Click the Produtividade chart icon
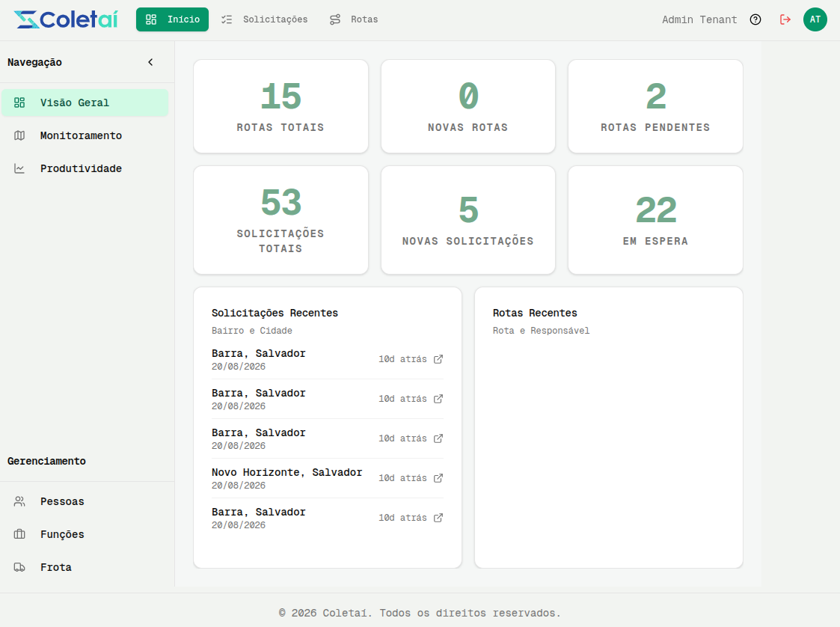The image size is (840, 627). tap(19, 168)
